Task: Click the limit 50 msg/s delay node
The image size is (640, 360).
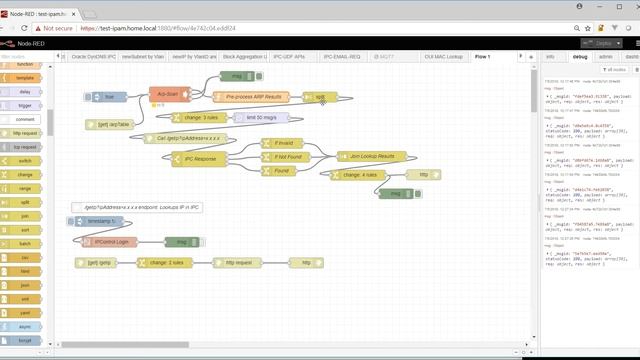Action: click(x=261, y=118)
